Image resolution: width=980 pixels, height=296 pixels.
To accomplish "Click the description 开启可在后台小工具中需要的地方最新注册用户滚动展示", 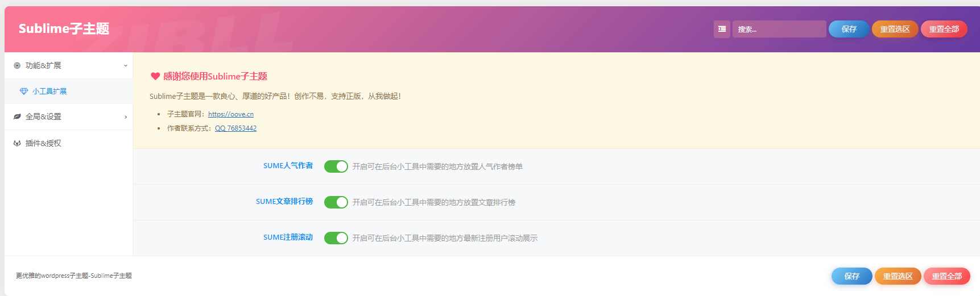I will [445, 238].
